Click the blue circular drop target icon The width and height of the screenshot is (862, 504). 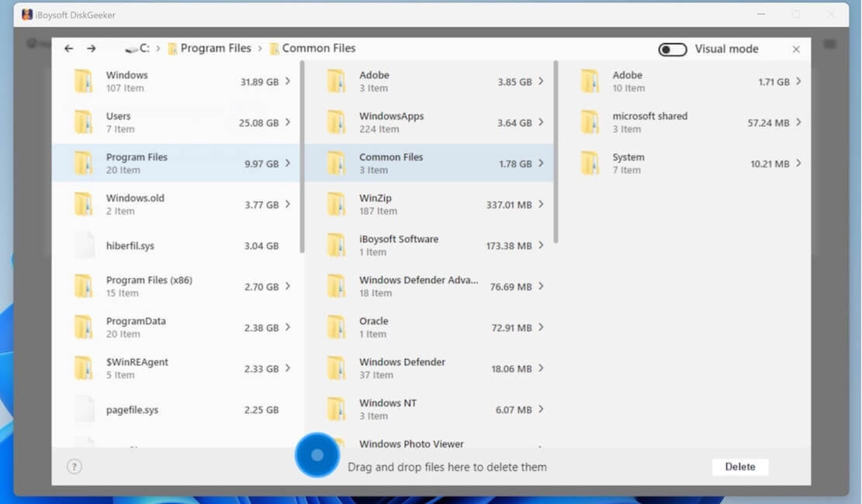(x=317, y=455)
